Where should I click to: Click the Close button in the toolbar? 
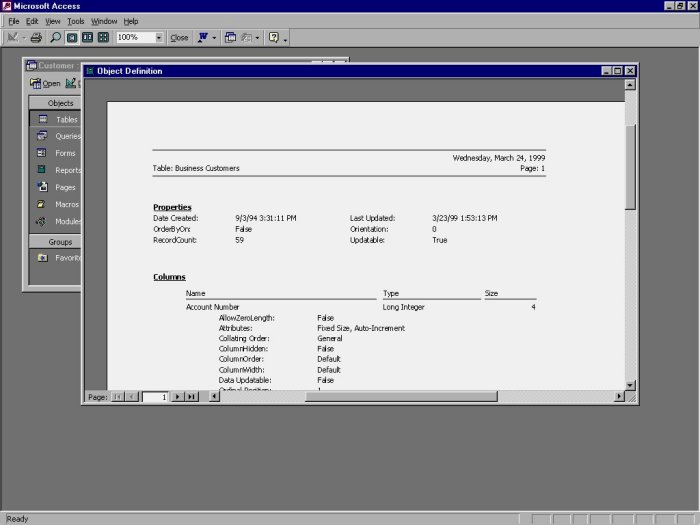[x=179, y=38]
